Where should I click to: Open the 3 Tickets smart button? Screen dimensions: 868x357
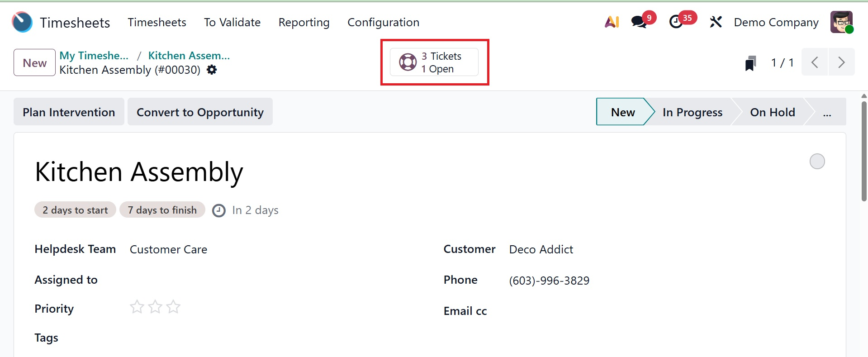pyautogui.click(x=434, y=62)
